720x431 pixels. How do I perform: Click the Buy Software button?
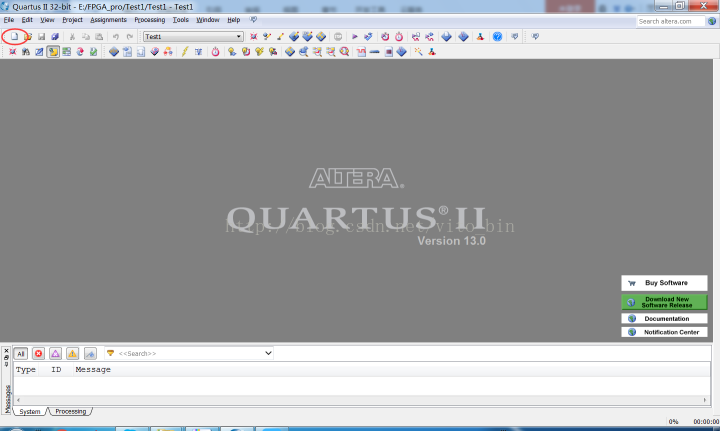point(664,283)
